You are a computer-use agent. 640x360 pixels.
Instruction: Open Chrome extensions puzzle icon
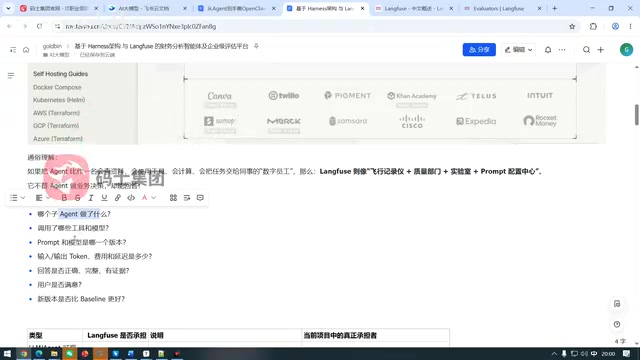pyautogui.click(x=593, y=27)
